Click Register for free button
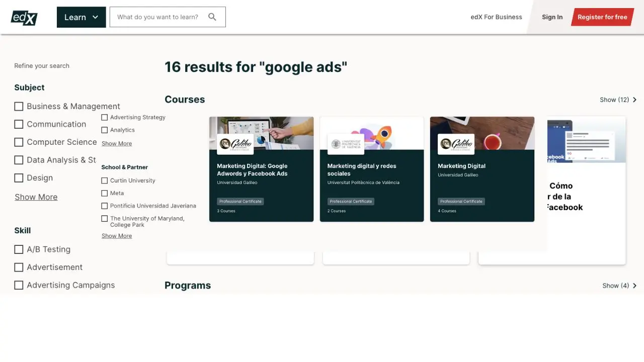Screen dimensions: 644x362 (x=602, y=17)
